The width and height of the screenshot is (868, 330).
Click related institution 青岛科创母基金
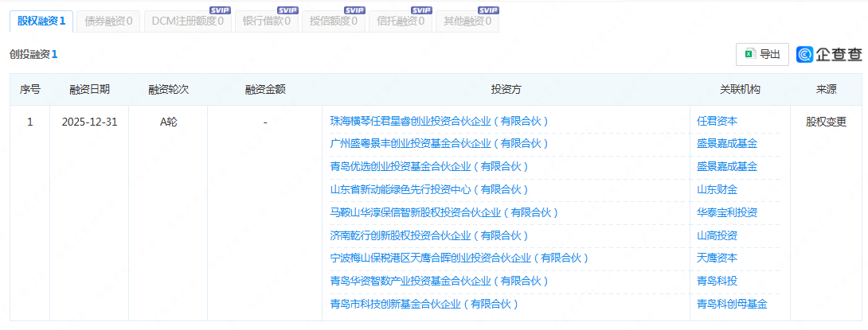click(x=732, y=304)
